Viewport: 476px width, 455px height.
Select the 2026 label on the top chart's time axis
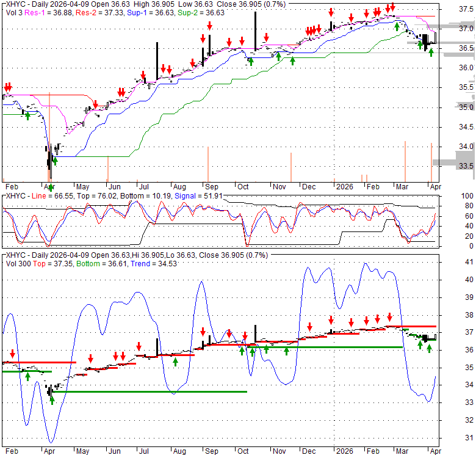pyautogui.click(x=345, y=186)
